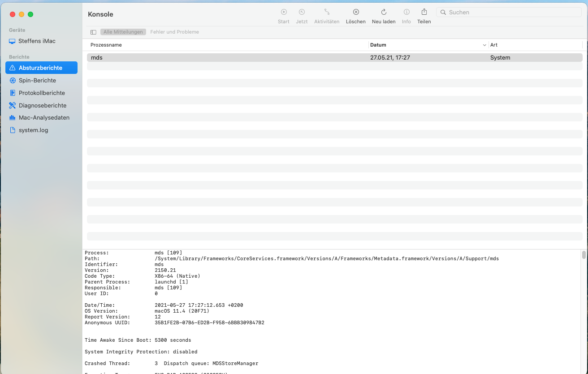588x374 pixels.
Task: Click the Code Type X86-64 value
Action: tap(177, 276)
